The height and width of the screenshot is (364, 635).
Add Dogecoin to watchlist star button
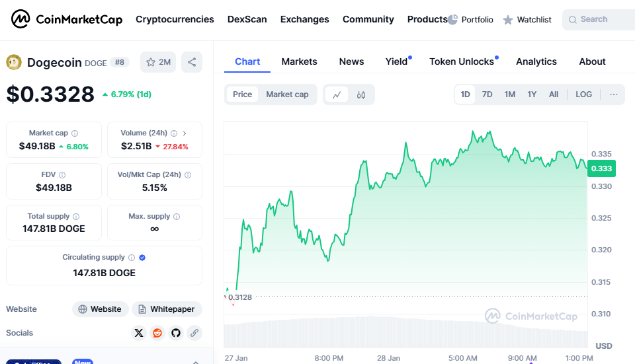(158, 62)
